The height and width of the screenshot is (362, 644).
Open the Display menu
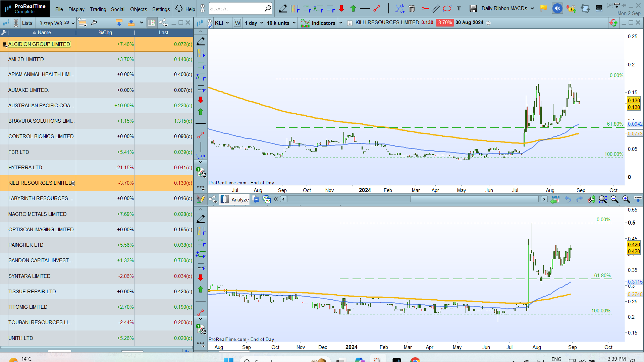pyautogui.click(x=76, y=9)
